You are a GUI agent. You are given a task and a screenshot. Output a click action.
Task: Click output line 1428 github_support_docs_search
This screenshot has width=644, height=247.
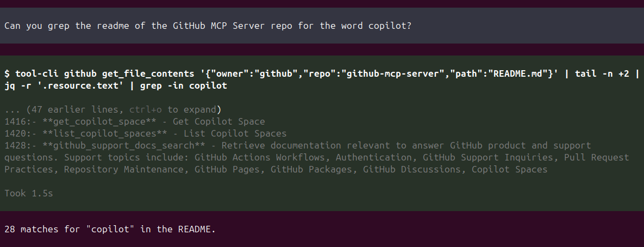pos(298,145)
